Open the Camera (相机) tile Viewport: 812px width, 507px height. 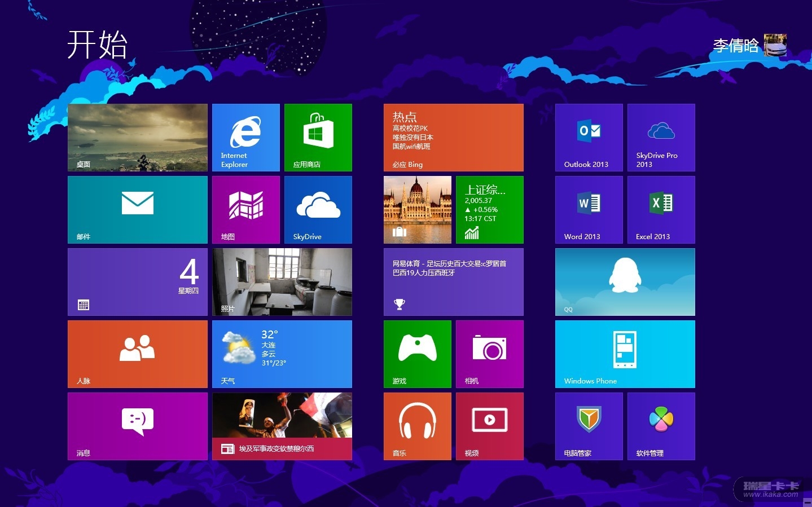(x=490, y=354)
